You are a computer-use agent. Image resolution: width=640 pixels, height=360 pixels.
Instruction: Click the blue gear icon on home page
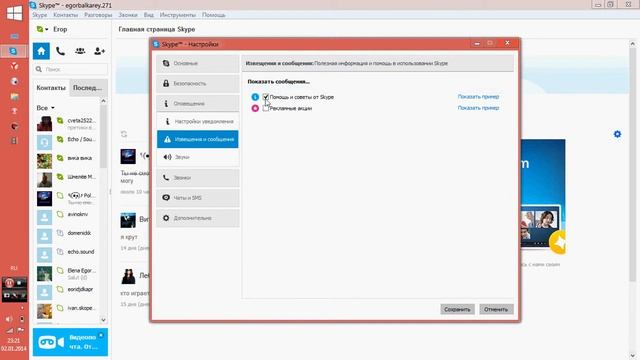click(617, 134)
